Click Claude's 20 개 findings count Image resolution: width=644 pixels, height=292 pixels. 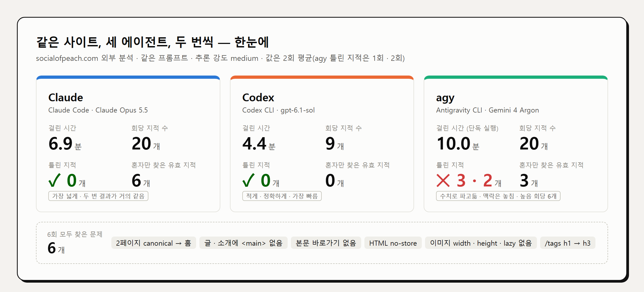pyautogui.click(x=146, y=144)
